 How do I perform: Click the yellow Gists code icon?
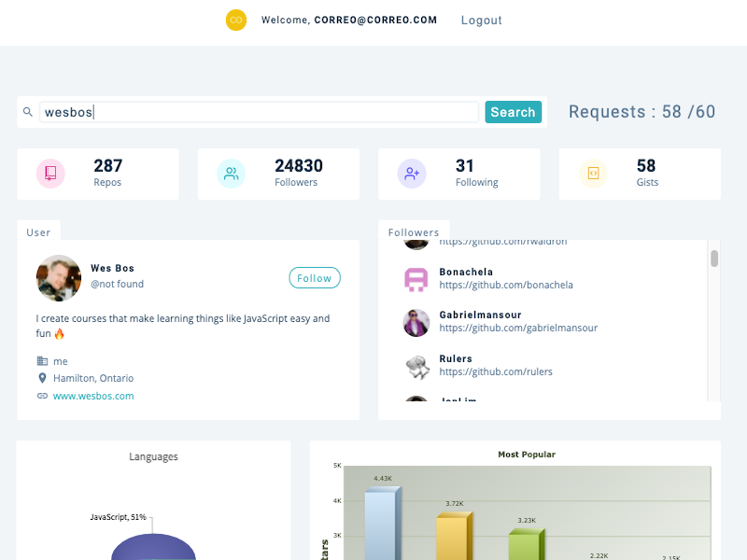point(592,174)
